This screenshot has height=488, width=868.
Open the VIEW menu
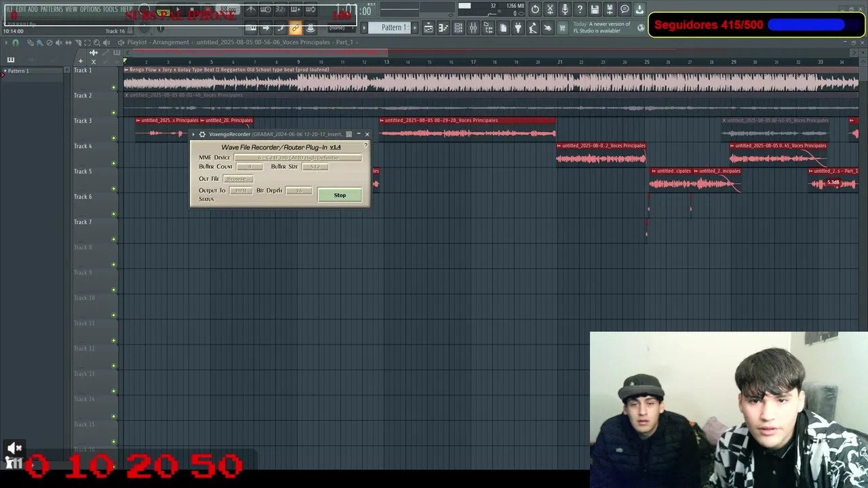[x=71, y=9]
